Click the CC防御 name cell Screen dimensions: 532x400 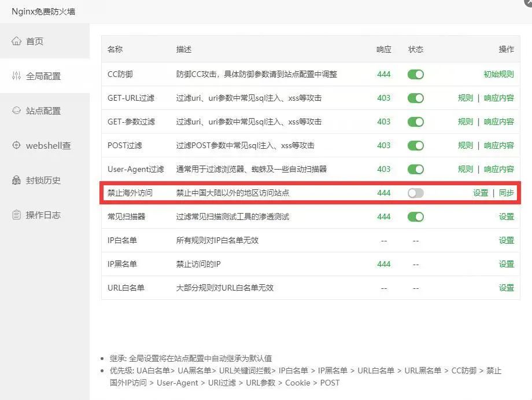coord(120,74)
